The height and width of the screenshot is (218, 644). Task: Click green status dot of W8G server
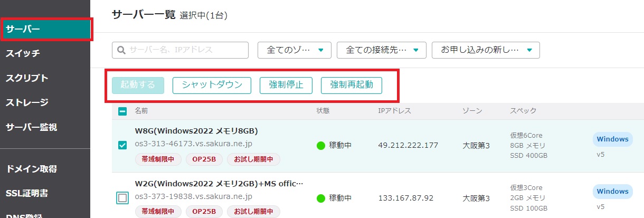click(x=320, y=145)
